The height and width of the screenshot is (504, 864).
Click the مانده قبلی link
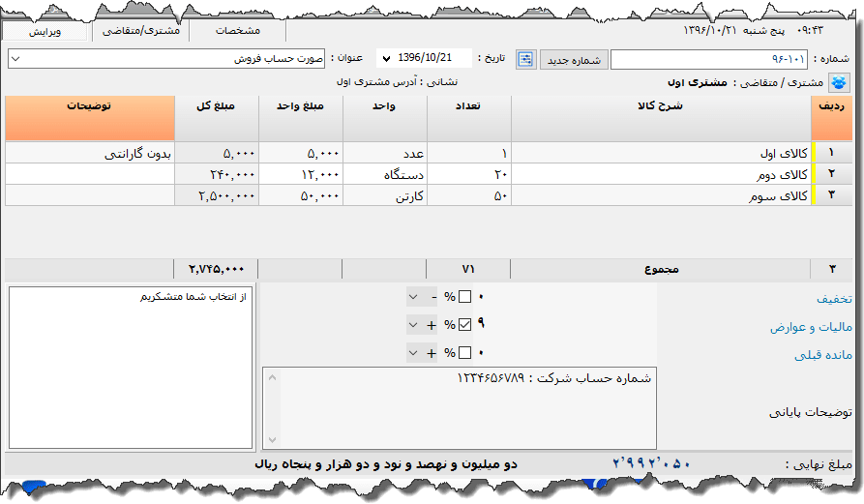tap(823, 355)
